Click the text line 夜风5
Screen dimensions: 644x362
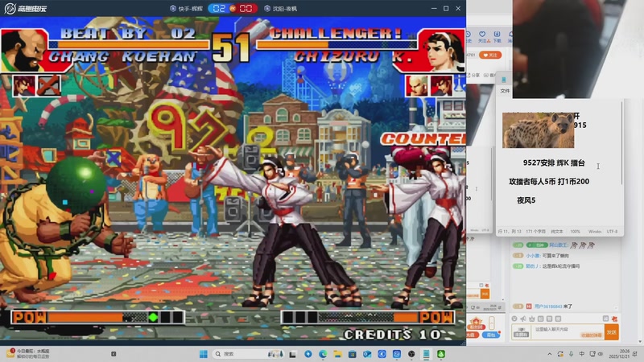526,200
